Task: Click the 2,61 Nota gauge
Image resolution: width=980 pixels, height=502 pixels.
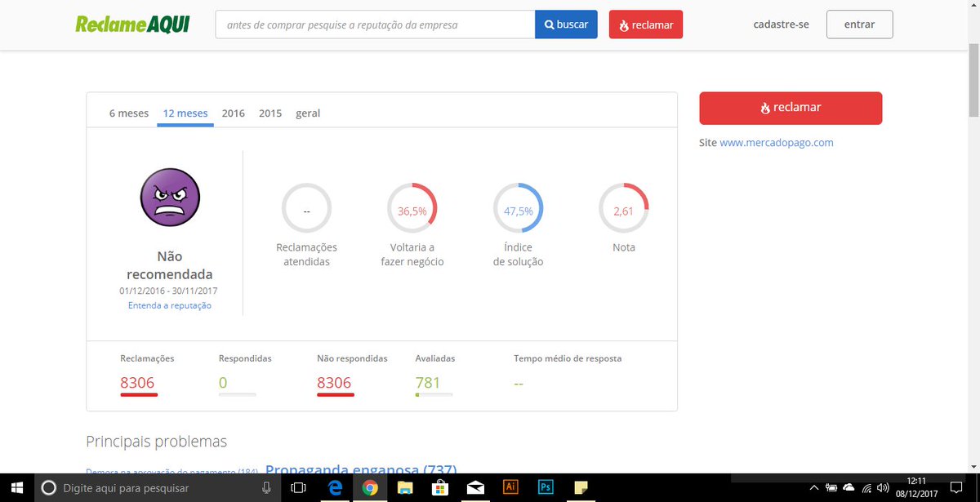Action: 624,208
